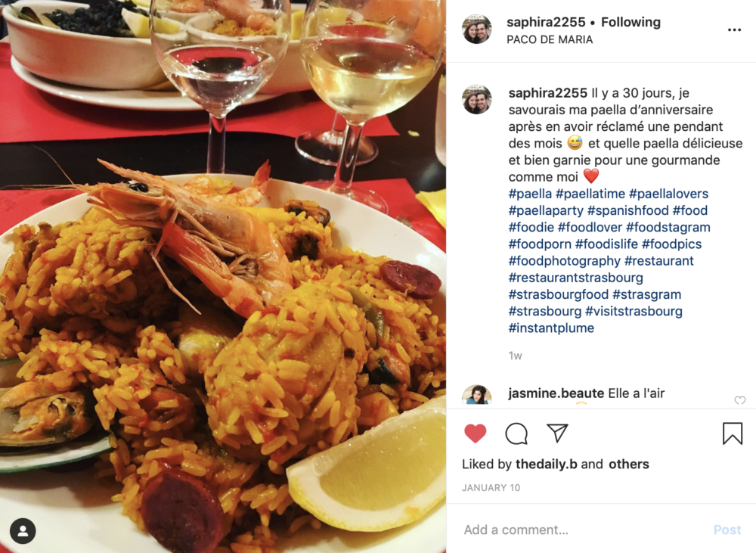Open saphira2255 header profile picture
The width and height of the screenshot is (756, 553).
pyautogui.click(x=477, y=29)
